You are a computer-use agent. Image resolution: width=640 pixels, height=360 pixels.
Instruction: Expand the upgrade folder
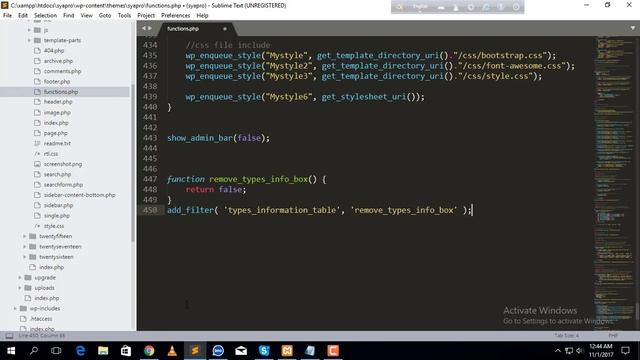(x=20, y=277)
